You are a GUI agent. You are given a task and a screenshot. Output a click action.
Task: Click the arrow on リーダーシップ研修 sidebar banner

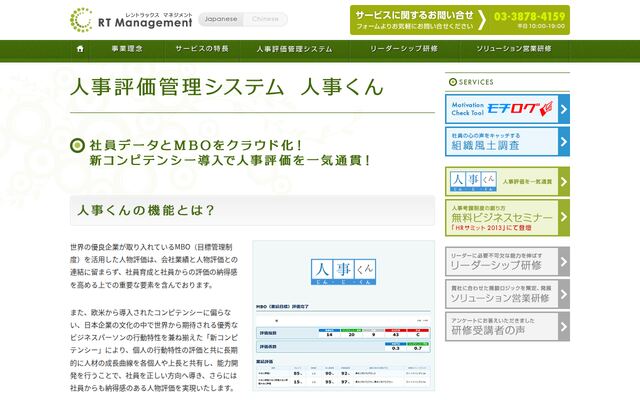point(564,262)
